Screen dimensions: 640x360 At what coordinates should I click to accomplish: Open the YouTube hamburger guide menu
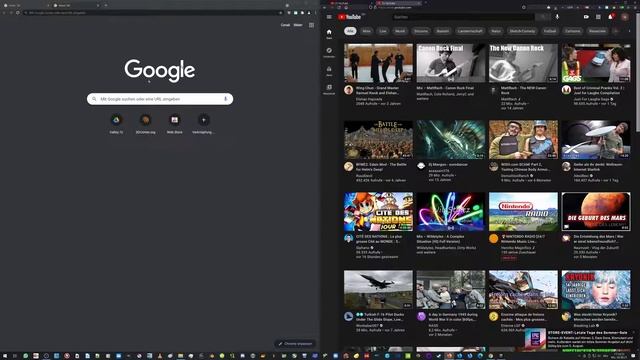(x=329, y=17)
